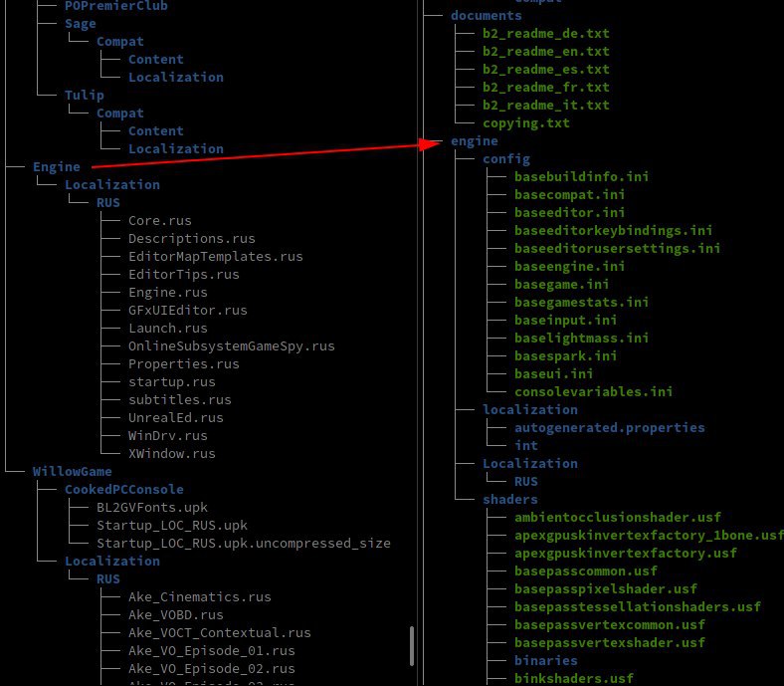Click the Engine.rus file name
The width and height of the screenshot is (784, 686).
click(167, 292)
